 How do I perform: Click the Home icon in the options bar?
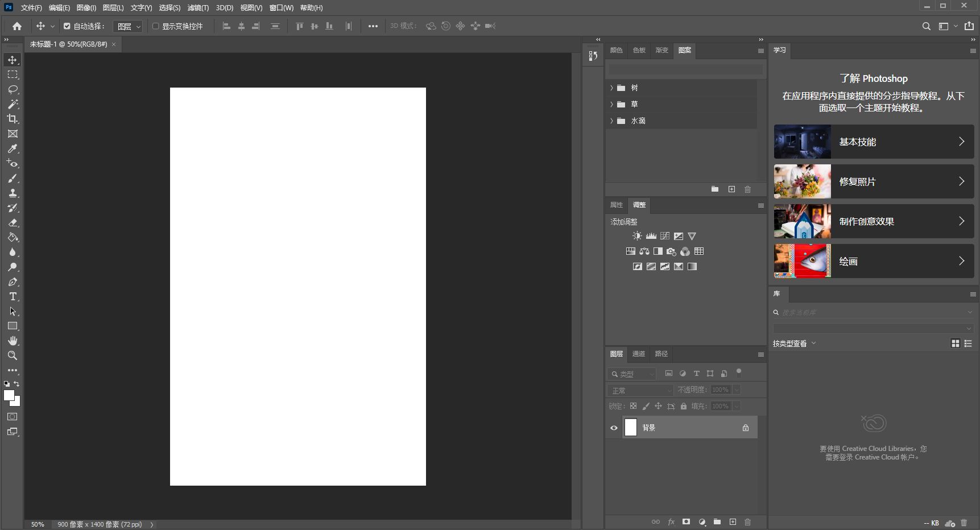(x=17, y=26)
